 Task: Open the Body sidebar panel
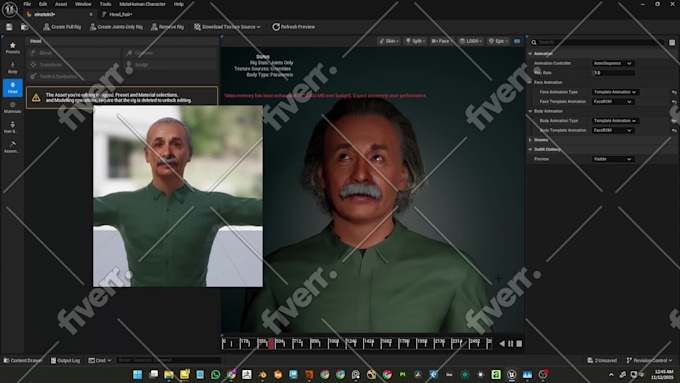(x=13, y=68)
